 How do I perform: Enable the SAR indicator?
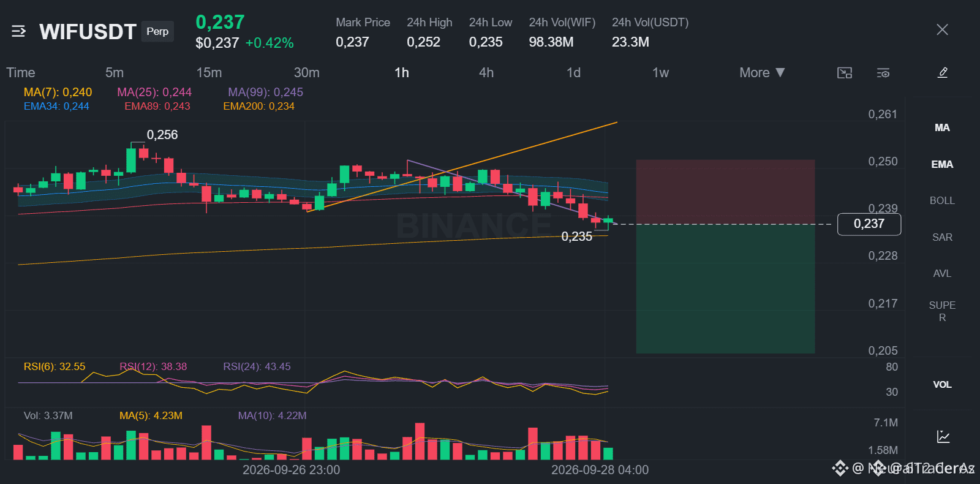click(942, 237)
